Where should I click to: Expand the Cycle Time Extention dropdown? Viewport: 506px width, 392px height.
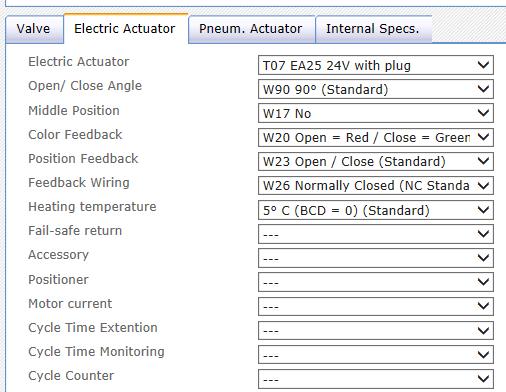pyautogui.click(x=376, y=330)
